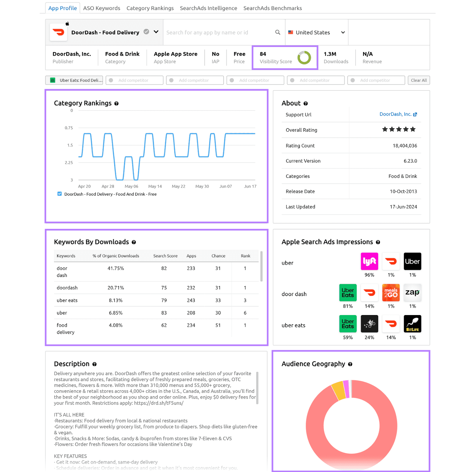Screen dimensions: 476x472
Task: Click the Uber Eats competitor icon
Action: click(53, 80)
